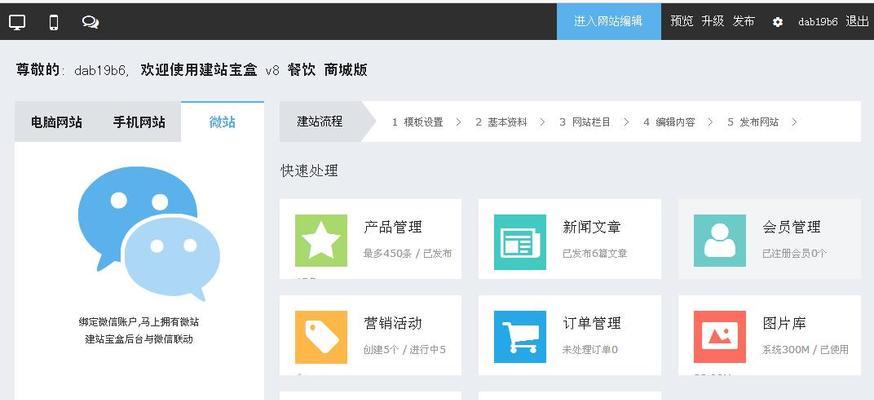Viewport: 874px width, 400px height.
Task: Click 发布 in the top bar
Action: pos(744,21)
